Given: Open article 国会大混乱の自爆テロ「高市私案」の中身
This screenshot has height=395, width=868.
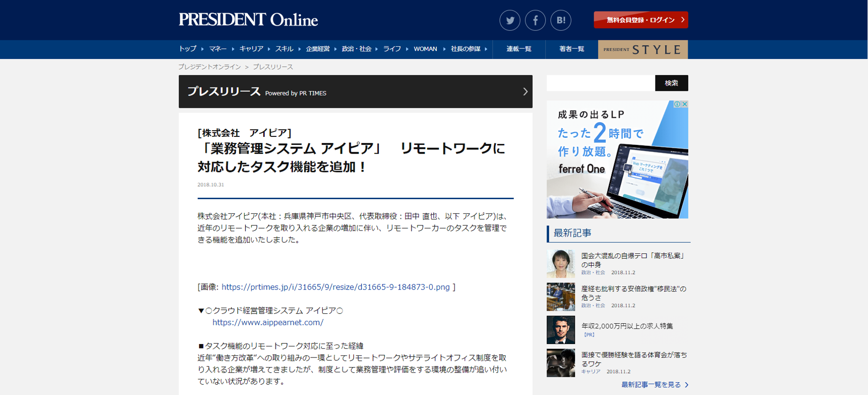Looking at the screenshot, I should point(634,260).
